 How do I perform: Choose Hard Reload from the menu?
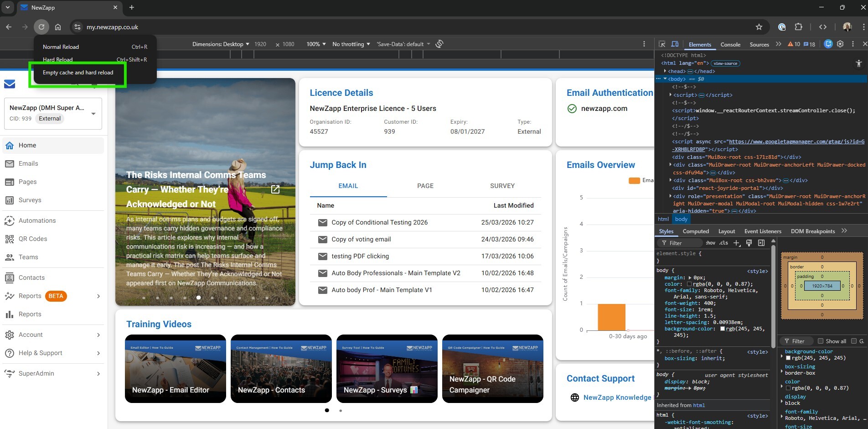[95, 60]
